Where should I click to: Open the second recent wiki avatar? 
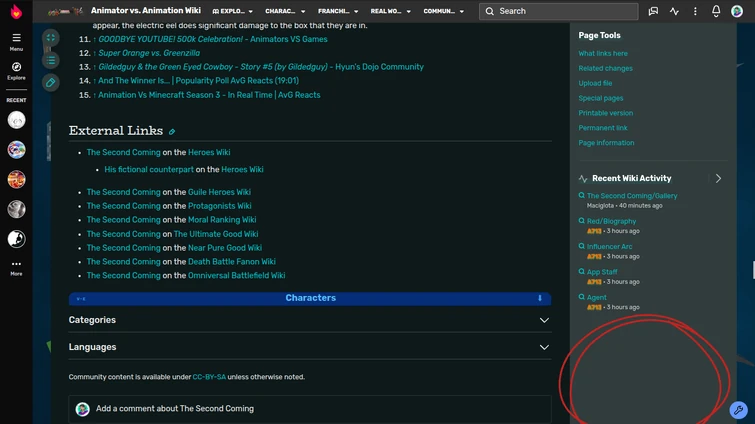16,150
